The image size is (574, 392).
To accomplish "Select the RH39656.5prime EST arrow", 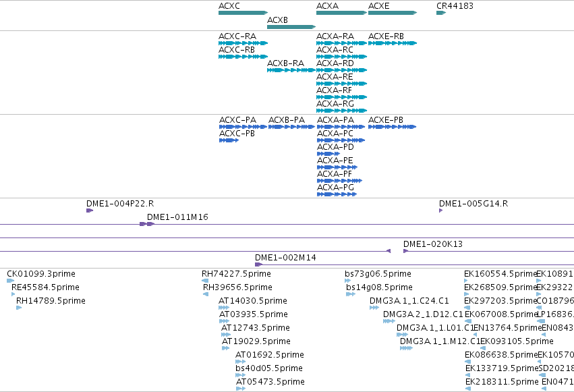I will [x=206, y=294].
